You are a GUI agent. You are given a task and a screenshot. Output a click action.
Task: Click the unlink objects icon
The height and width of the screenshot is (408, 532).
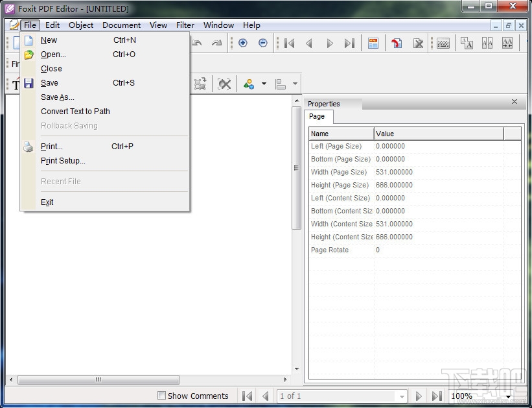(224, 84)
